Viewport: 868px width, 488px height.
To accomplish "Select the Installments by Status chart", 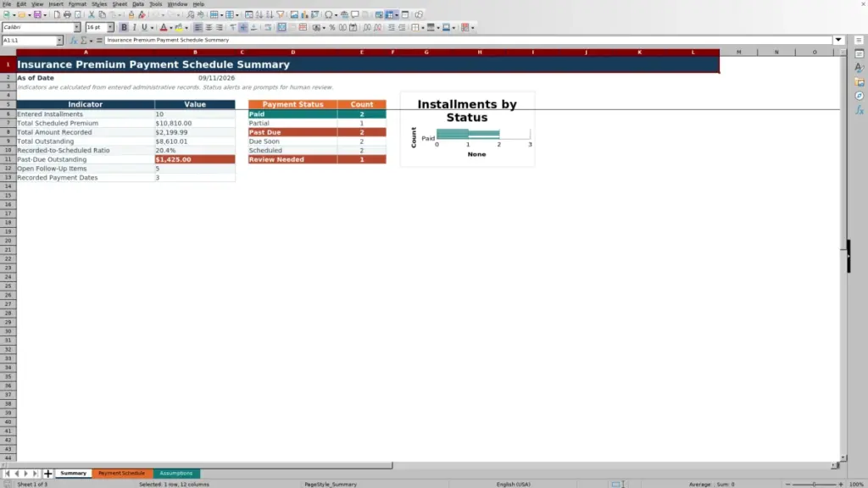I will click(467, 130).
